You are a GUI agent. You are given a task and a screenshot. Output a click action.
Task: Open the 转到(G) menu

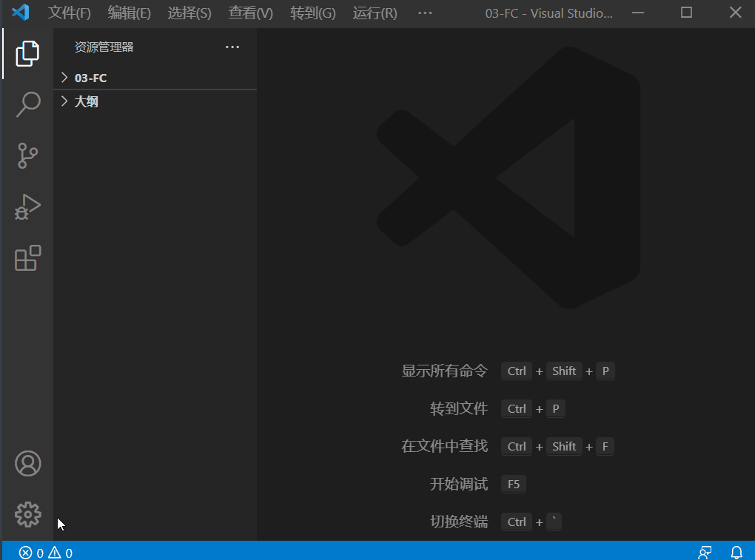coord(312,13)
